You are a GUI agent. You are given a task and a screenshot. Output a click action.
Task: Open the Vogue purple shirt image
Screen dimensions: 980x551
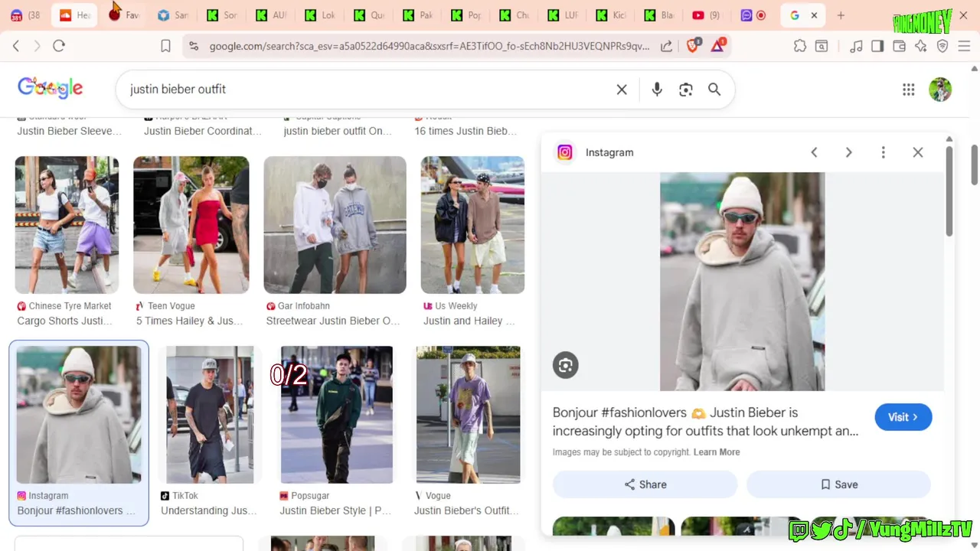(x=469, y=415)
